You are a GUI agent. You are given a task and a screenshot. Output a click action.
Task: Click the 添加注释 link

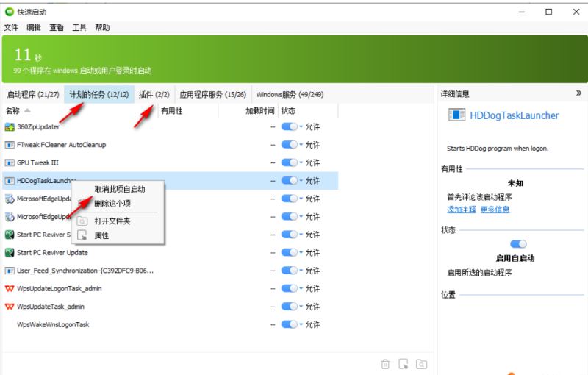pos(462,210)
